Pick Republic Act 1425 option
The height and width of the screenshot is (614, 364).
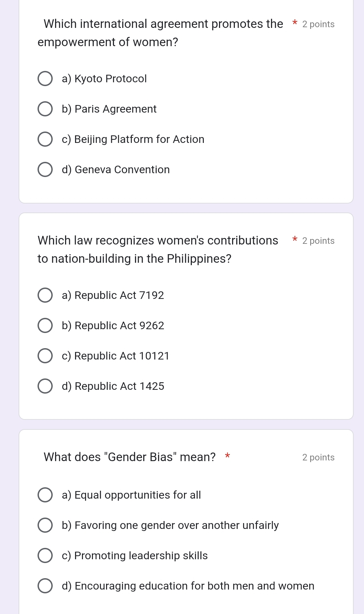tap(45, 386)
